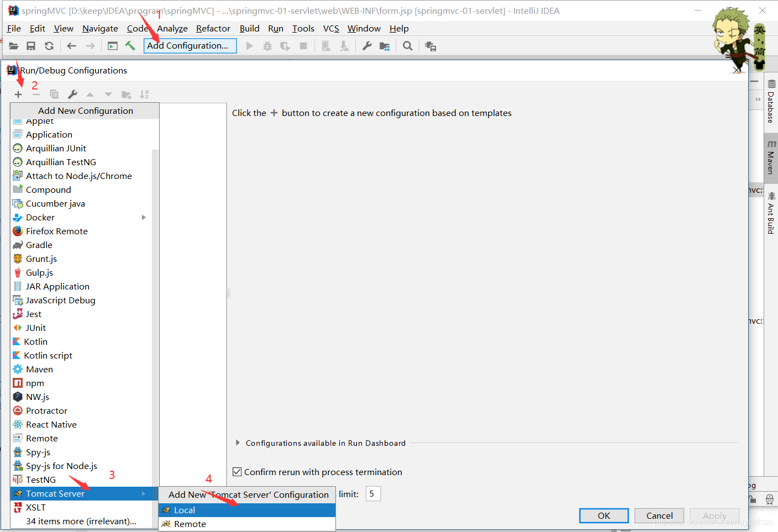The width and height of the screenshot is (778, 532).
Task: Expand the Docker submenu arrow
Action: pyautogui.click(x=144, y=217)
